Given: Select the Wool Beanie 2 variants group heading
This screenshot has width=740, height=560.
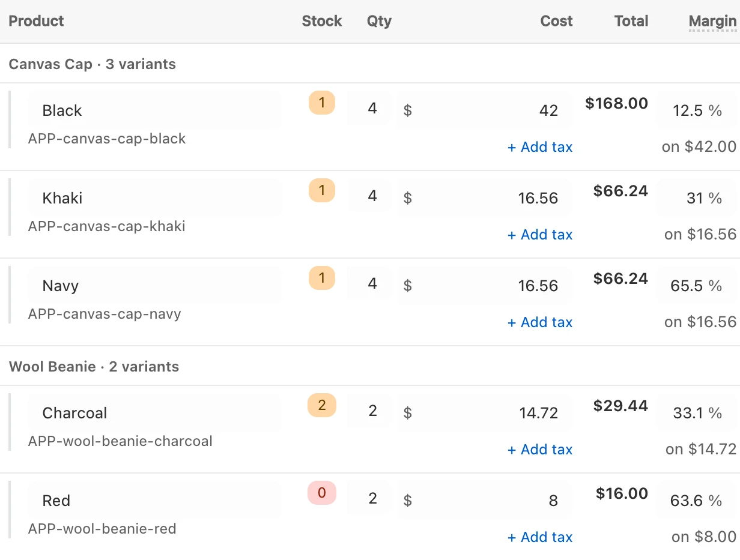Looking at the screenshot, I should pyautogui.click(x=94, y=367).
